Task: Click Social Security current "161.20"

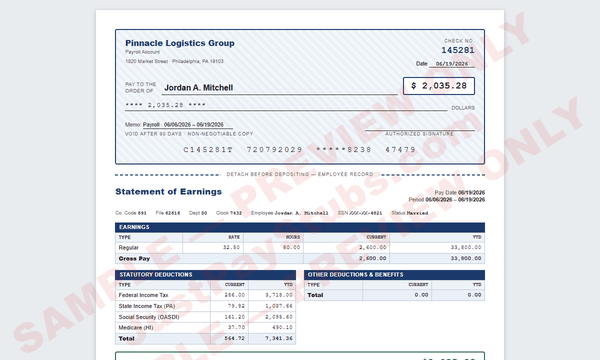Action: coord(235,317)
